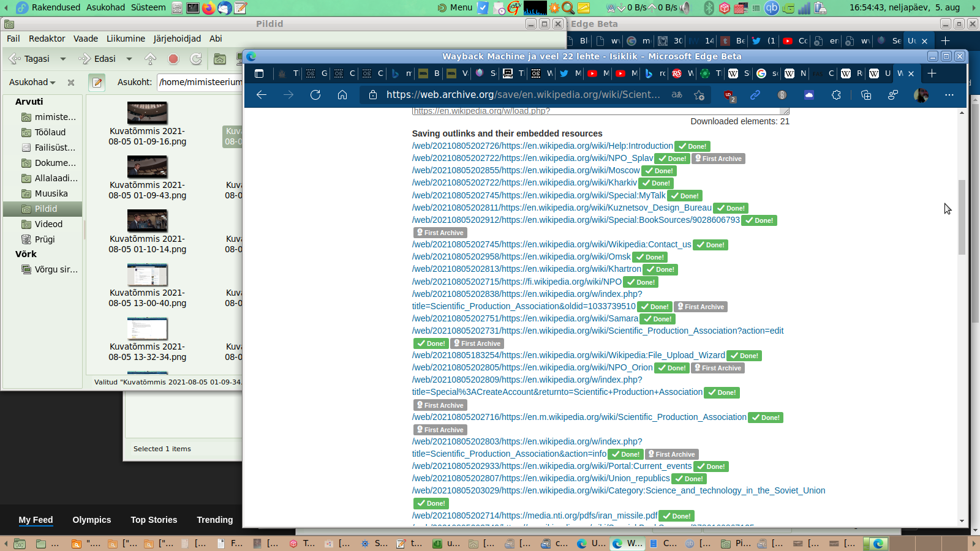Select thumbnail Kuvatõmmis 2021-08-05 13-00-40.png

147,275
